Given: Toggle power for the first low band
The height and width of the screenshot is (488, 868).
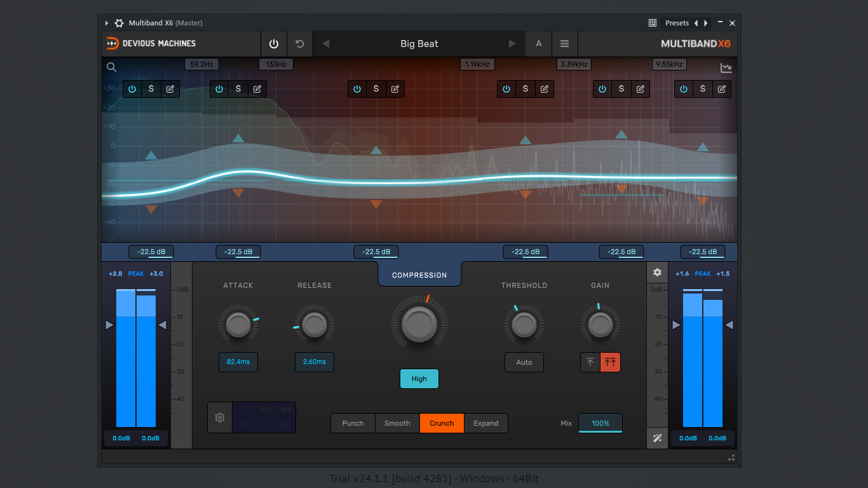Looking at the screenshot, I should tap(132, 89).
